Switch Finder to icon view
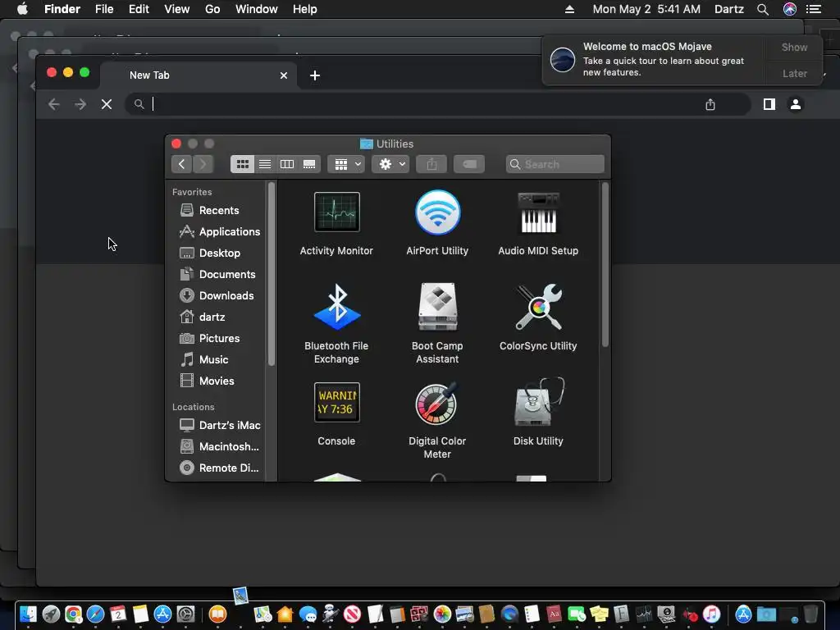Screen dimensions: 840x630 pyautogui.click(x=242, y=164)
